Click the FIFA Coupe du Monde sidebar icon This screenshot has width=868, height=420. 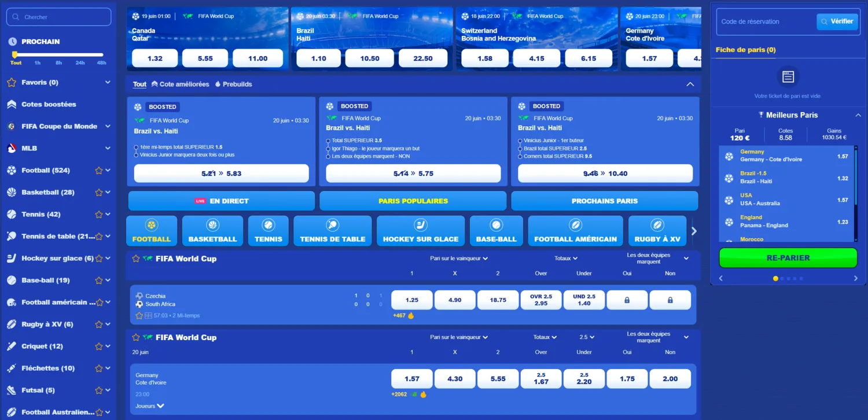tap(12, 127)
